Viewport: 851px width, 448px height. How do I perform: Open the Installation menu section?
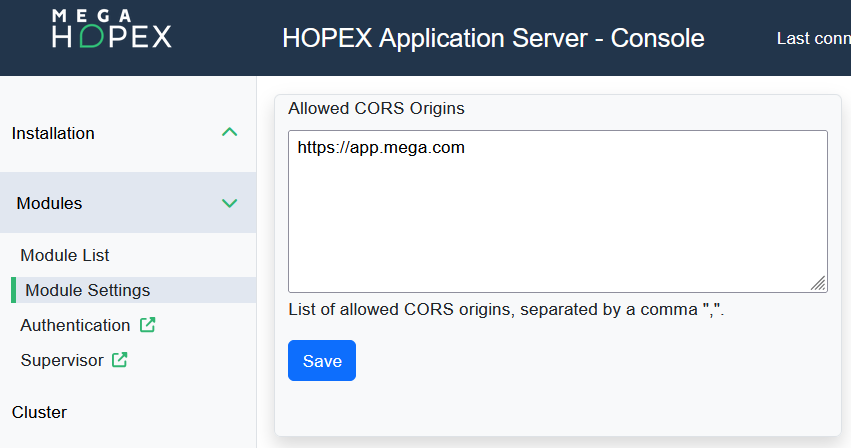[53, 133]
